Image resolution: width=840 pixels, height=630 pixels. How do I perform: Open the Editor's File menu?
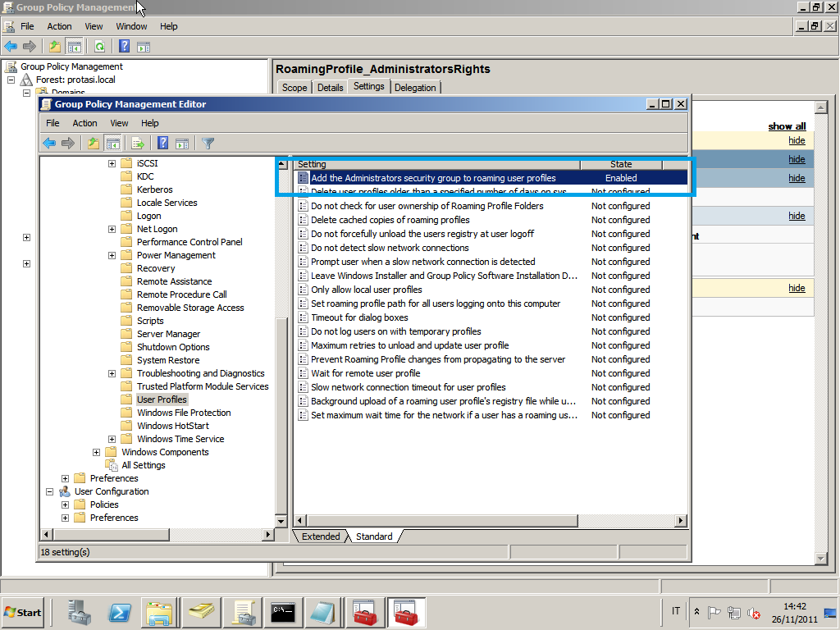pyautogui.click(x=52, y=123)
